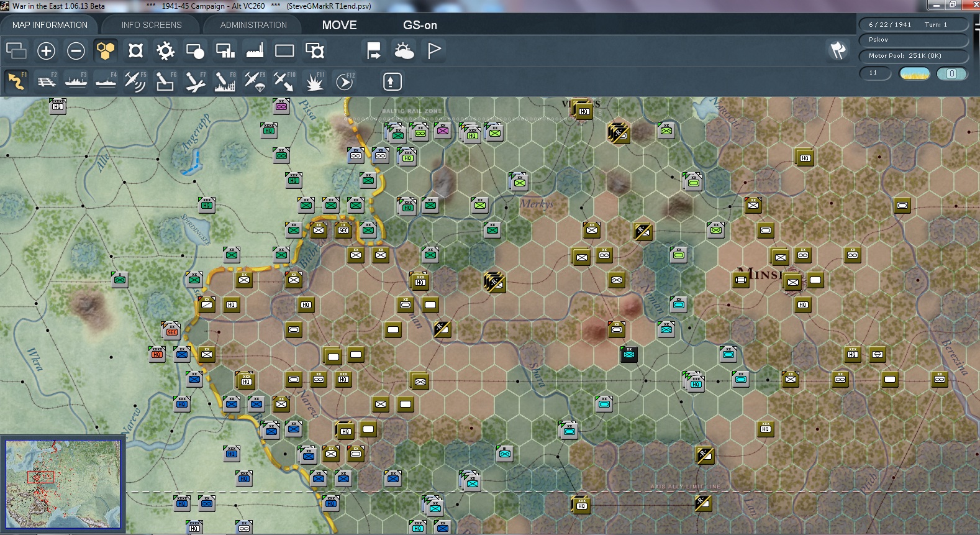Screen dimensions: 980x535
Task: Select Air Recon mode (F5) icon
Action: [135, 81]
